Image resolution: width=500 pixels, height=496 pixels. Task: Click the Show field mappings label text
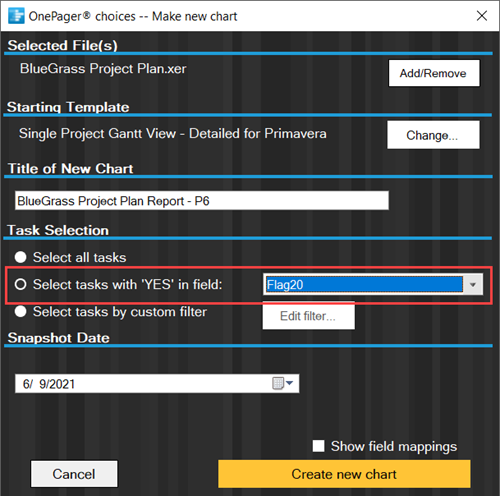click(x=394, y=446)
